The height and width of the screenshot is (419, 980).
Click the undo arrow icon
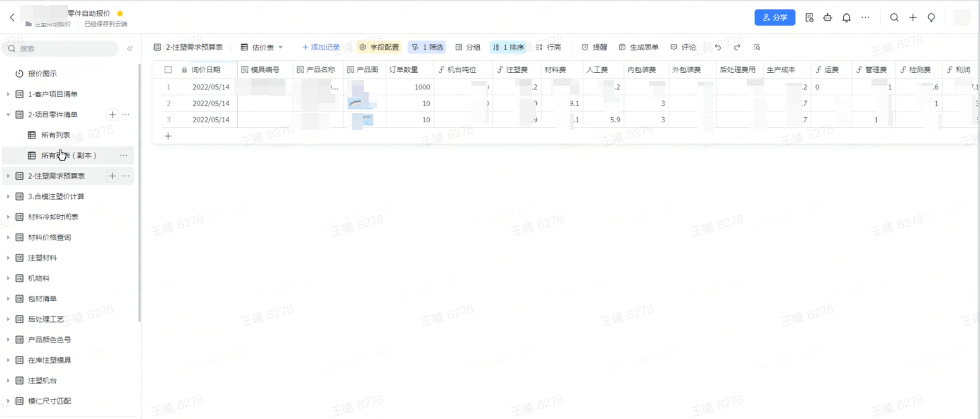718,48
